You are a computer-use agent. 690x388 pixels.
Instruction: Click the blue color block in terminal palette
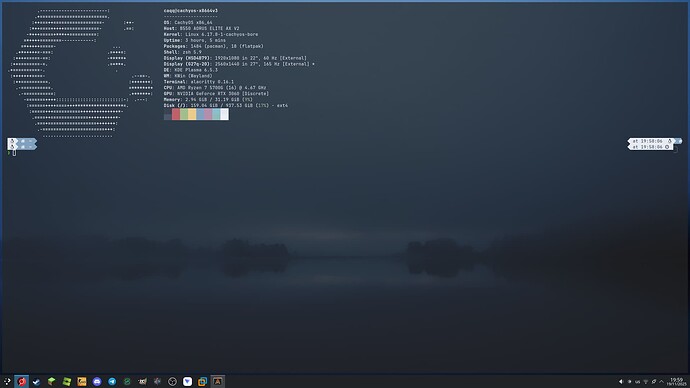(x=200, y=114)
